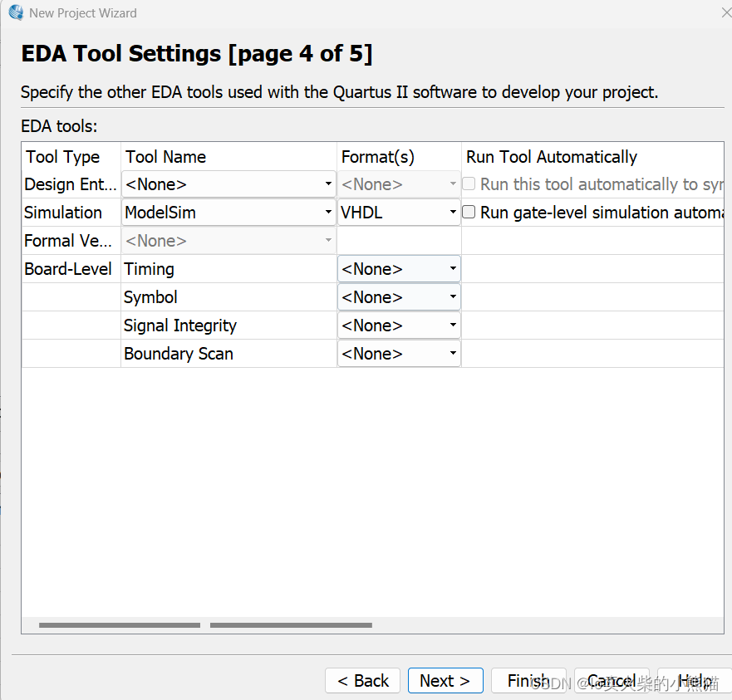Open Help for EDA tool settings
This screenshot has height=700, width=732.
pyautogui.click(x=694, y=681)
